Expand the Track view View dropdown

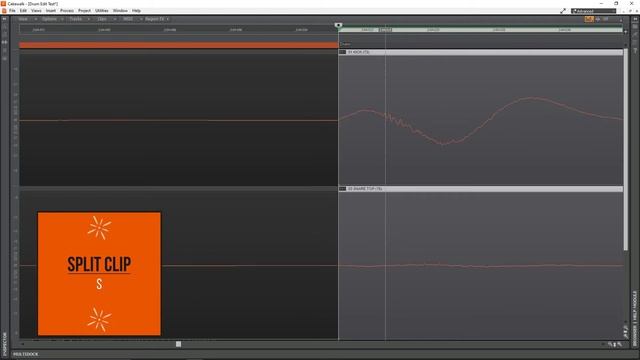(x=27, y=19)
